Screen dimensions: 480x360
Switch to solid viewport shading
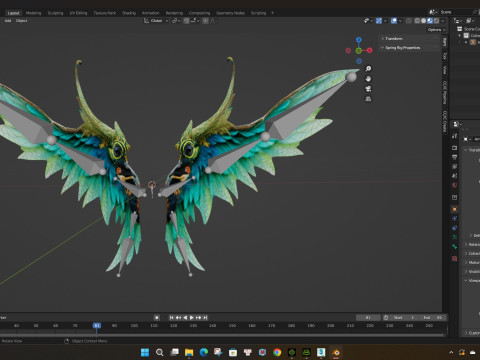[424, 21]
